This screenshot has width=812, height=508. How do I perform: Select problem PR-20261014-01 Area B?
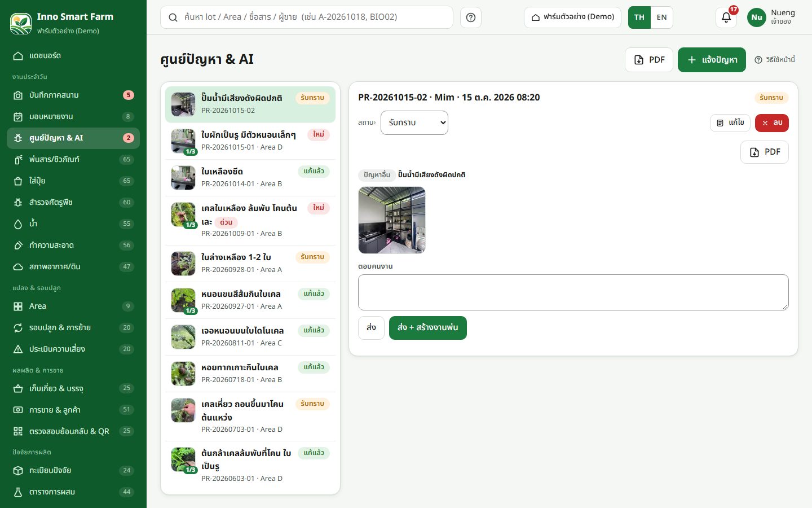[x=250, y=178]
